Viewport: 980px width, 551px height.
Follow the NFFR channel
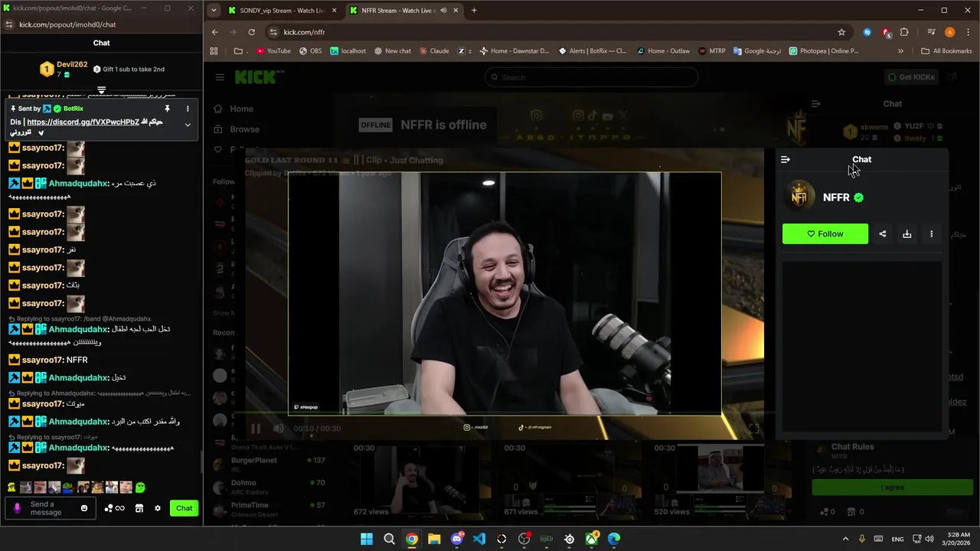click(x=825, y=234)
